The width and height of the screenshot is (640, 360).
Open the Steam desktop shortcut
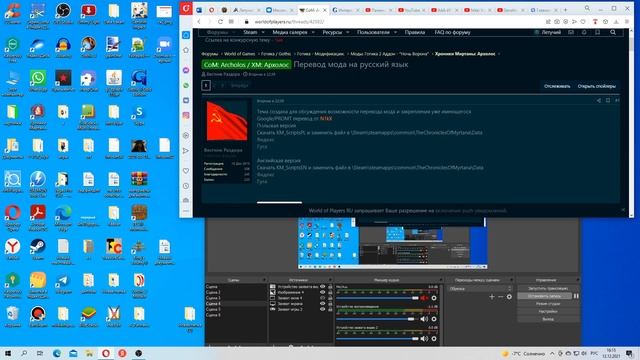pos(38,249)
